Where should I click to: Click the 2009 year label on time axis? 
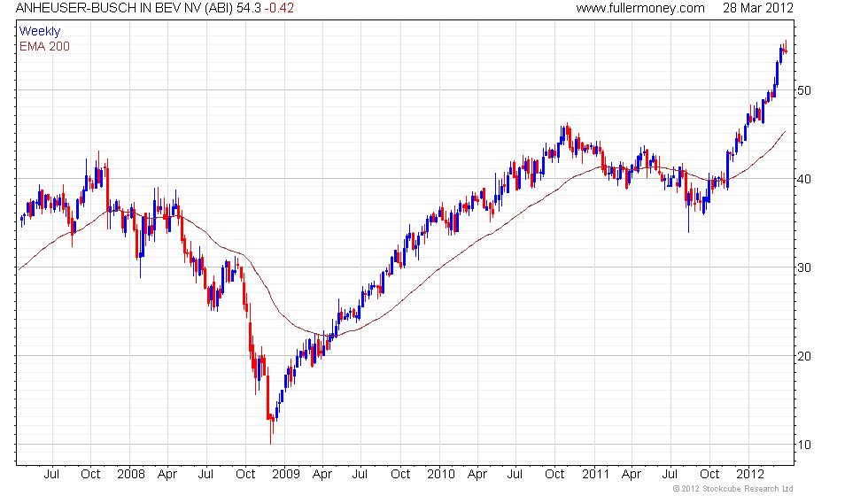click(285, 475)
